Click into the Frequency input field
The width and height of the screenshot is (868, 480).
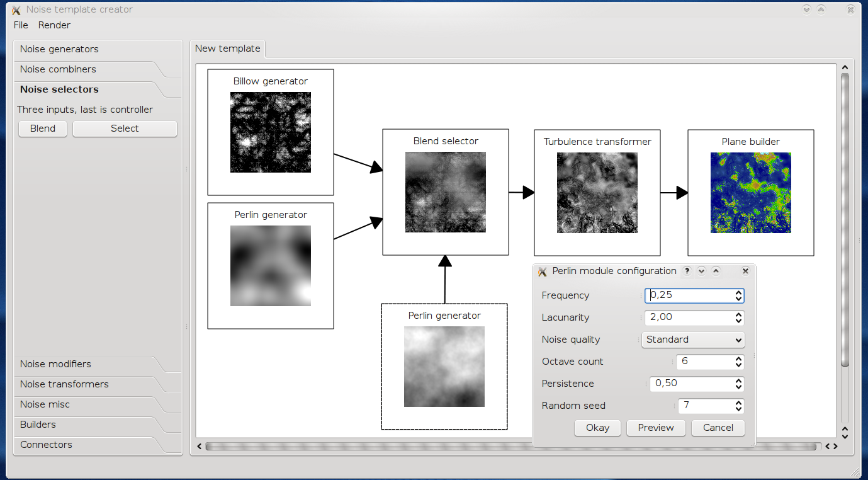tap(689, 295)
